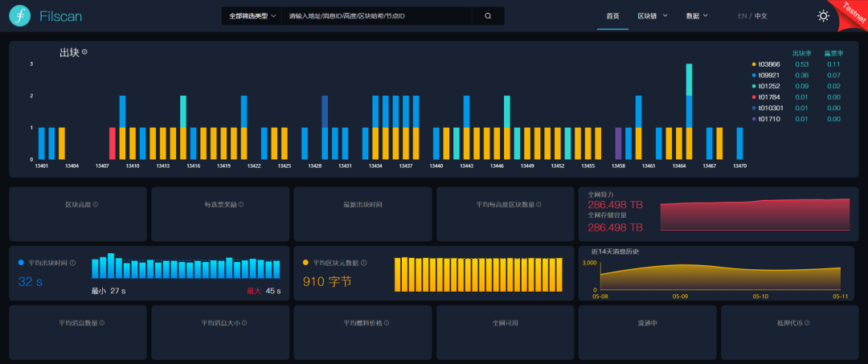Click the 0.11 win rate value

[x=833, y=64]
